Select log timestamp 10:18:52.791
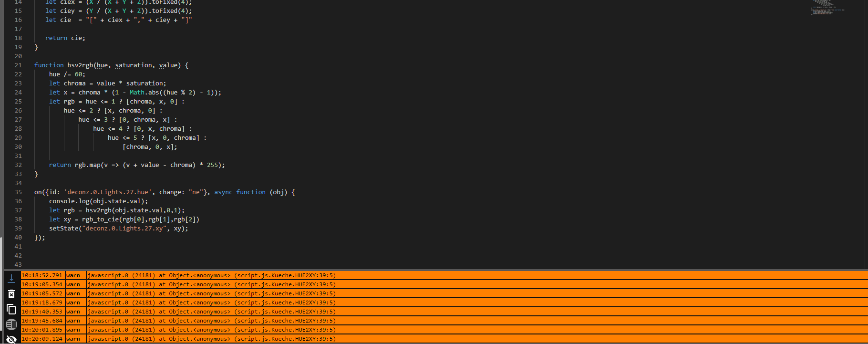 point(42,275)
